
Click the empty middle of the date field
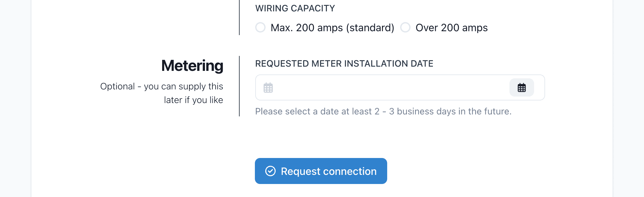click(389, 87)
